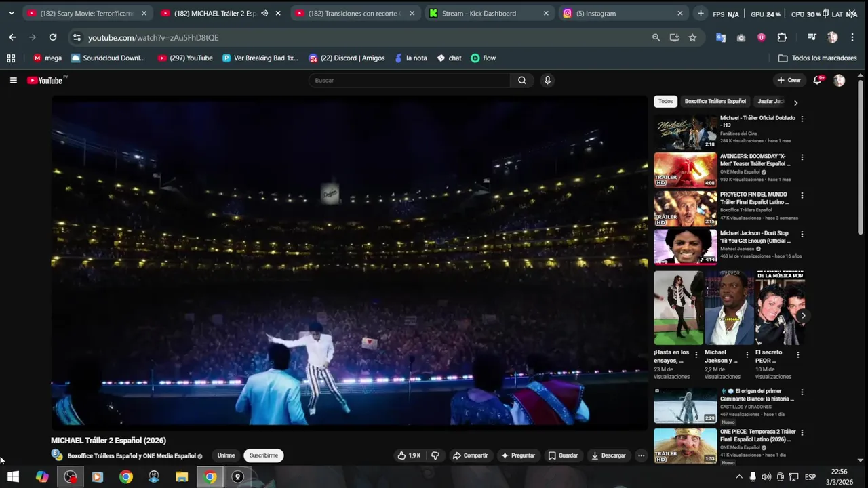Open YouTube notifications bell
The image size is (868, 488).
pyautogui.click(x=818, y=80)
